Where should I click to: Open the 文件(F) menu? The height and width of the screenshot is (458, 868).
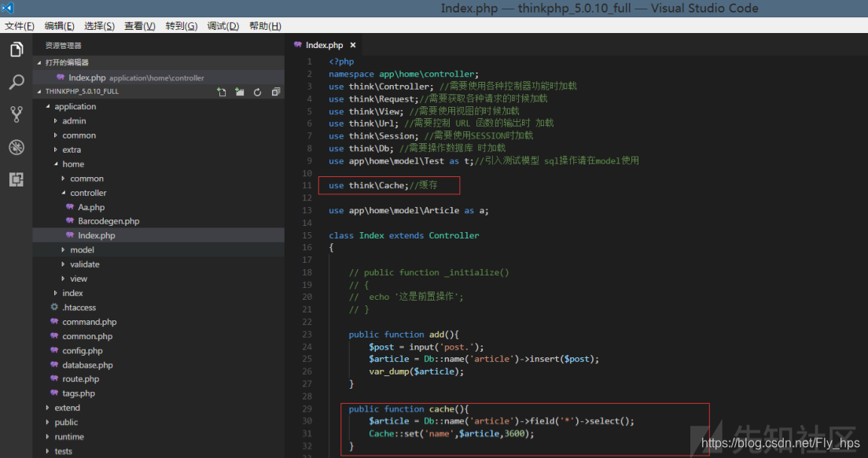click(x=20, y=26)
